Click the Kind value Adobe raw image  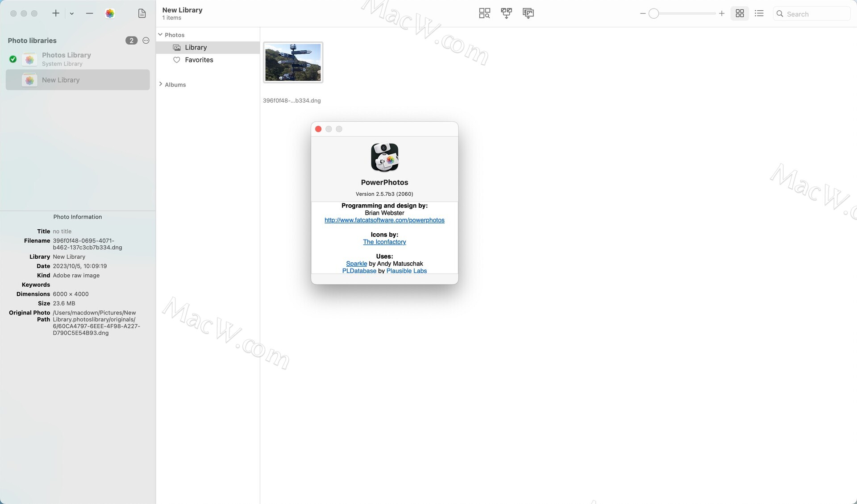point(76,275)
